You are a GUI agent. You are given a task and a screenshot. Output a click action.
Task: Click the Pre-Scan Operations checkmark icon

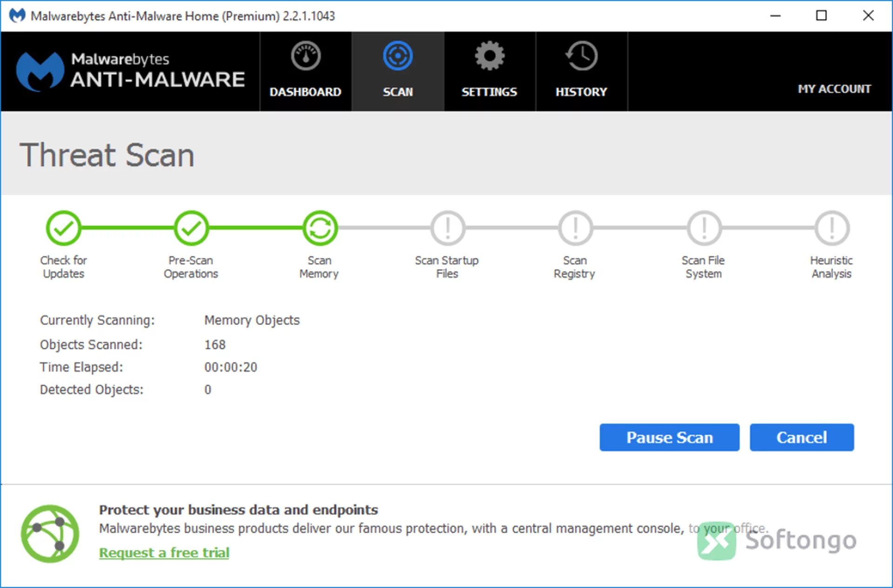(x=191, y=228)
